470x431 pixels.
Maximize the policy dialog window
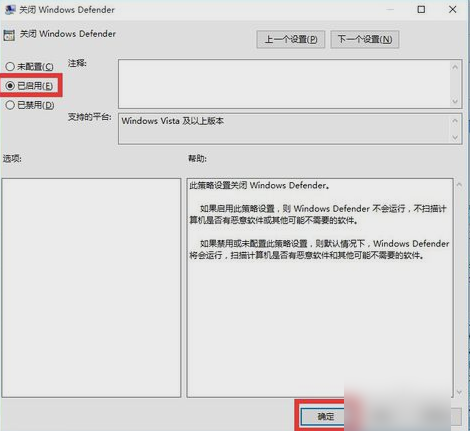(421, 9)
